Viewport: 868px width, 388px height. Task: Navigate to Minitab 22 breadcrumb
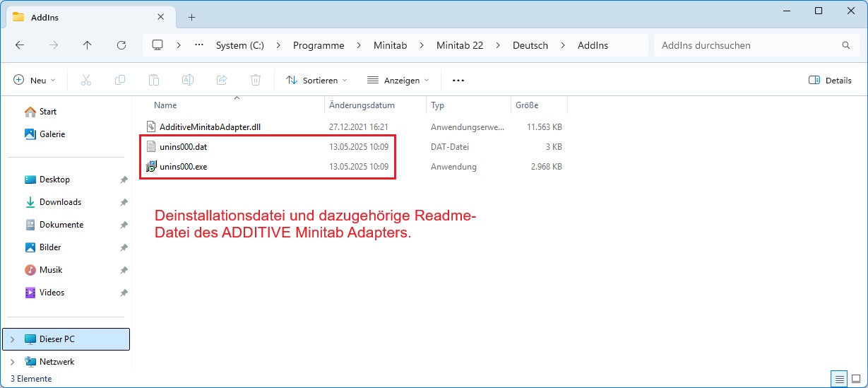pos(460,45)
